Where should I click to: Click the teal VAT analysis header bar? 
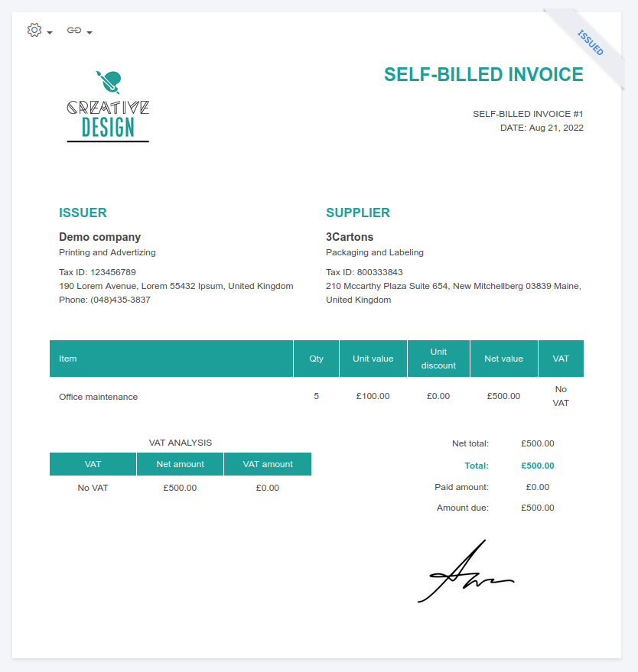(180, 463)
